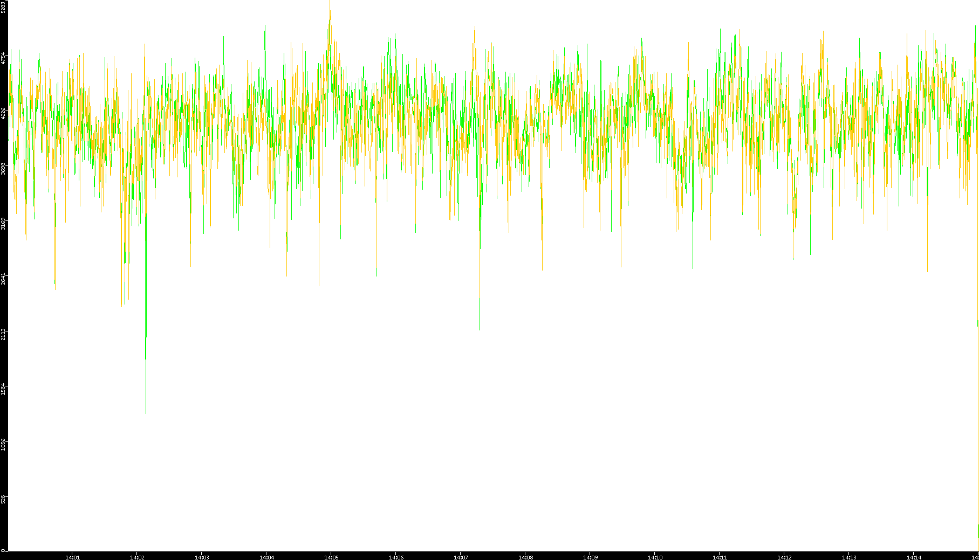Click the 4226 vertical axis label
This screenshot has width=979, height=560.
3,113
